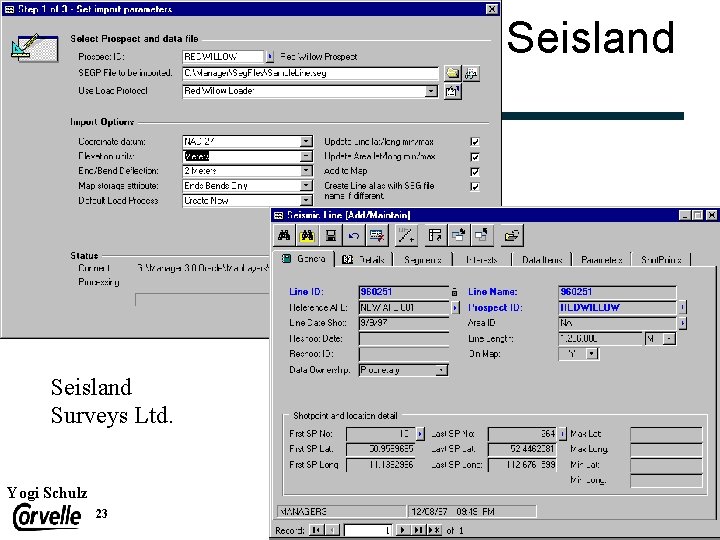
Task: Click the empty Reshoot ID field
Action: [x=404, y=354]
